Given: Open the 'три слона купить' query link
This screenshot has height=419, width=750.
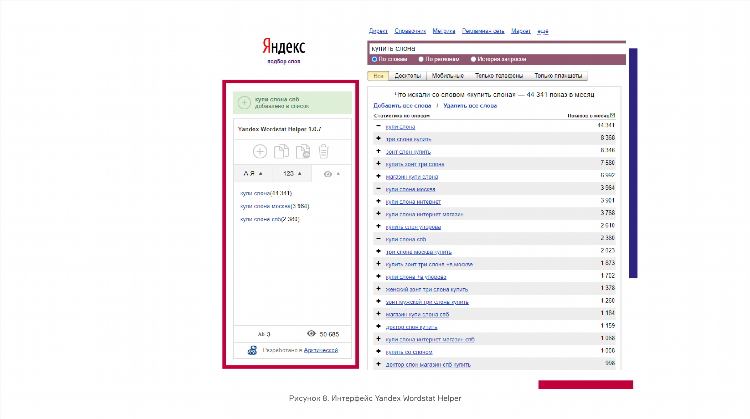Looking at the screenshot, I should pyautogui.click(x=408, y=139).
